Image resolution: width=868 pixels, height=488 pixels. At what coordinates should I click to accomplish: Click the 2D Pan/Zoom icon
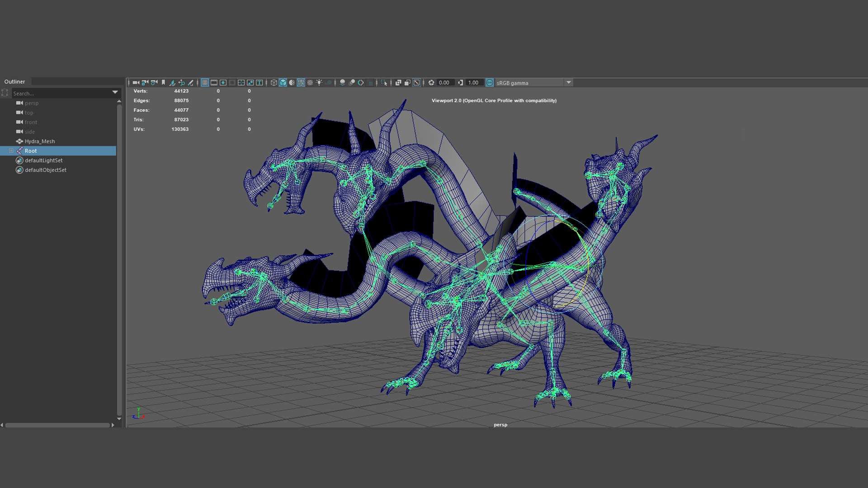tap(182, 83)
